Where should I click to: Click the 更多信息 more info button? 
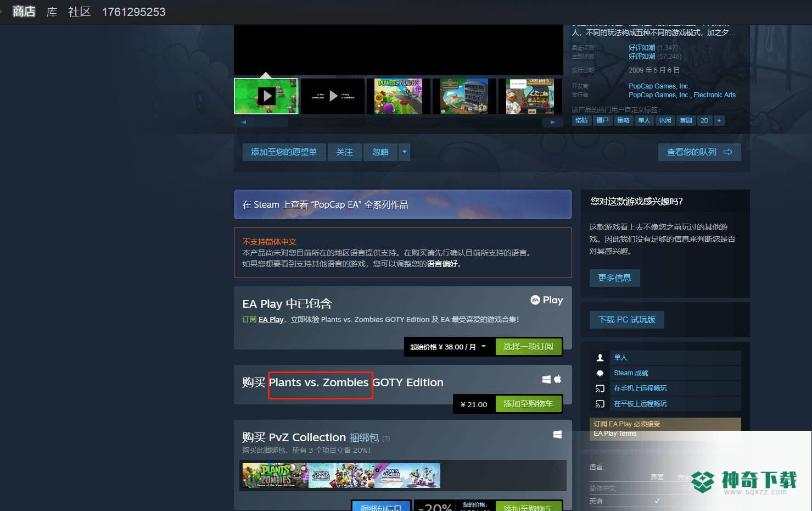point(615,278)
